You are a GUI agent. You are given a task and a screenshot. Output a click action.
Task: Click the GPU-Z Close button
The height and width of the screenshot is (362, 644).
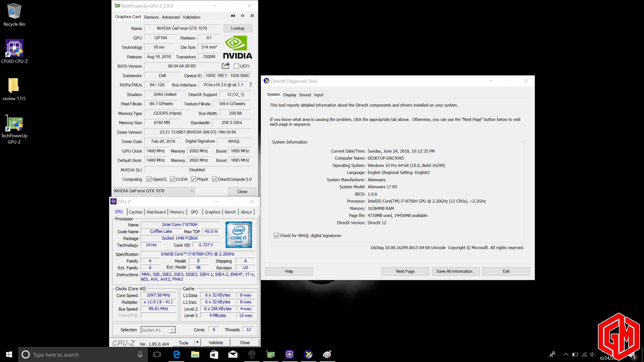click(242, 191)
